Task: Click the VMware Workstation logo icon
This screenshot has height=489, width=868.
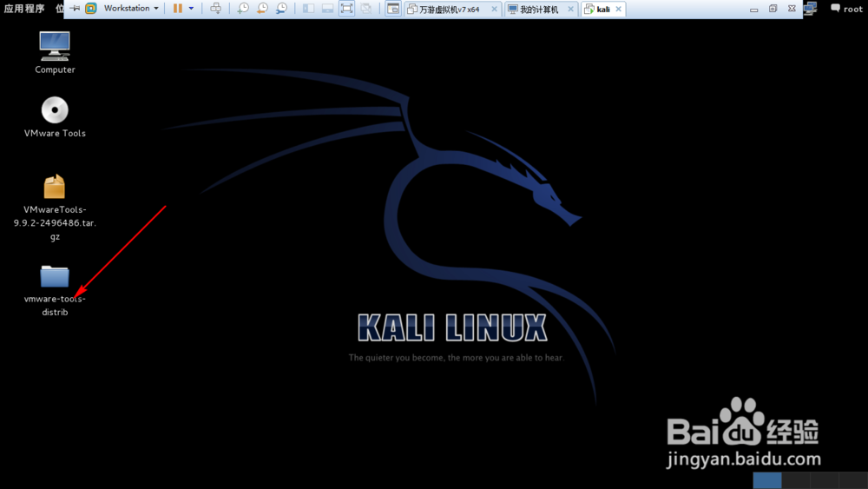Action: (x=91, y=9)
